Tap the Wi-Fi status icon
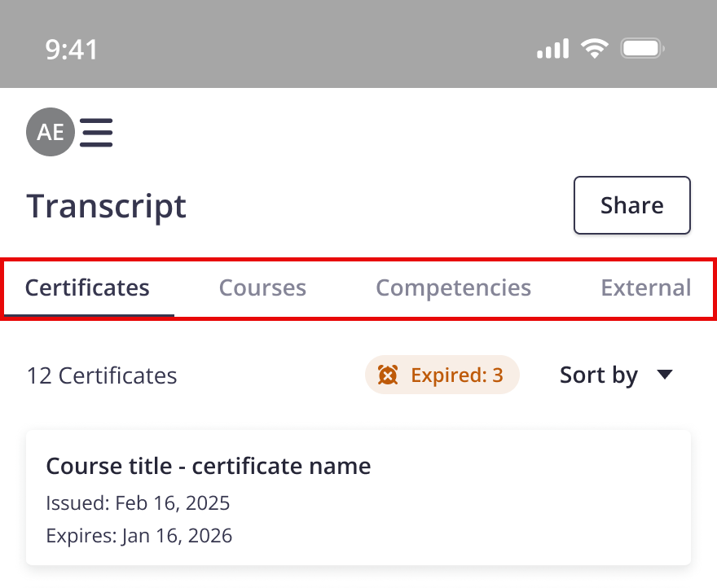Image resolution: width=717 pixels, height=588 pixels. click(x=595, y=49)
